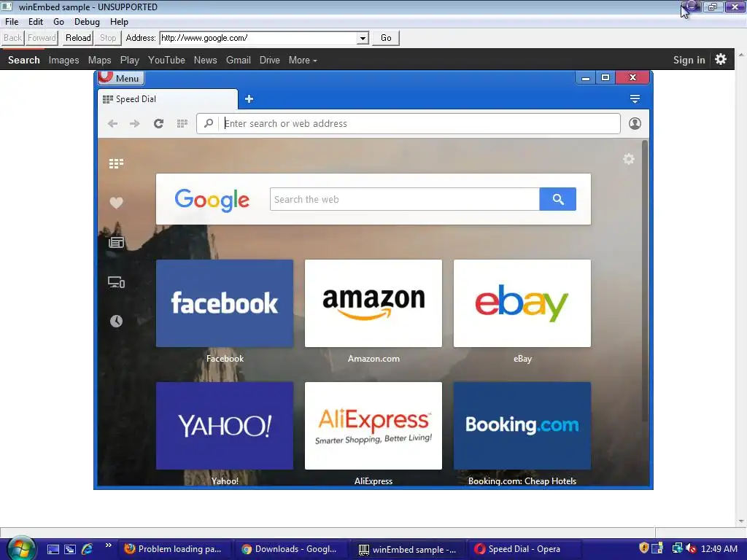Screen dimensions: 747x560
Task: Open a new tab with plus icon
Action: click(x=249, y=99)
